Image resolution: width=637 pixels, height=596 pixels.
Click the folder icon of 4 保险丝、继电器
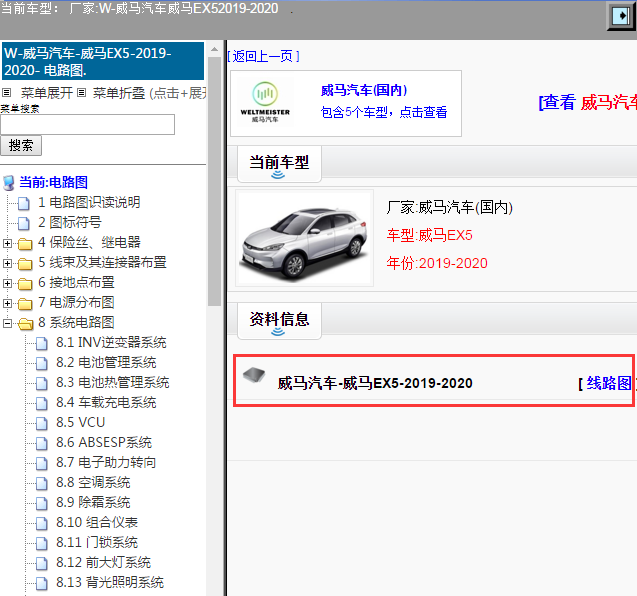[x=25, y=243]
